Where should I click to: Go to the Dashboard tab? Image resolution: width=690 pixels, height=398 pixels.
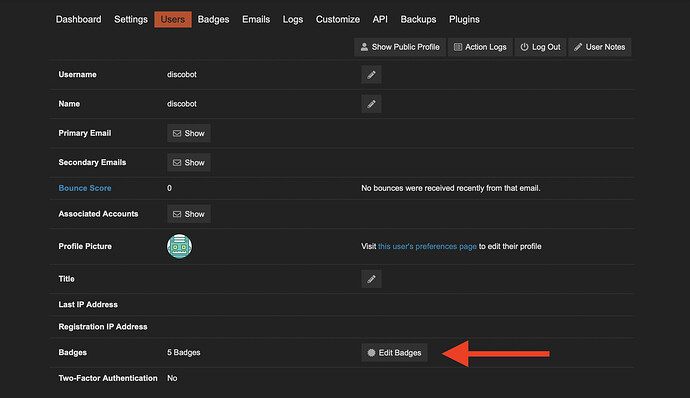[x=78, y=19]
